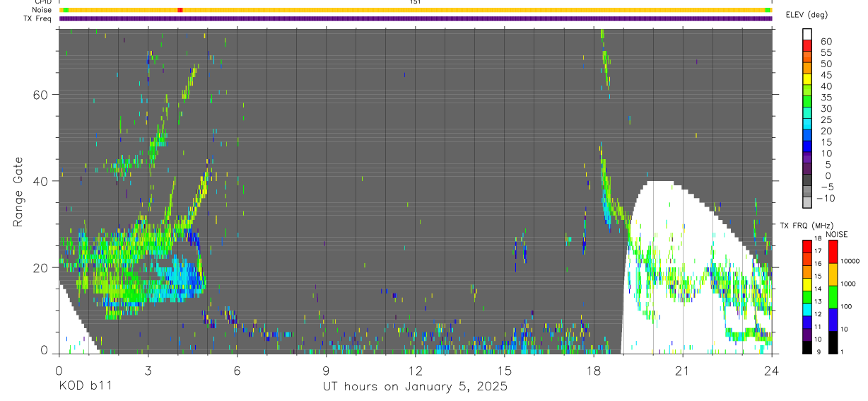Click the 'NOISE' legend title
Viewport: 868px width, 401px height.
pos(835,234)
